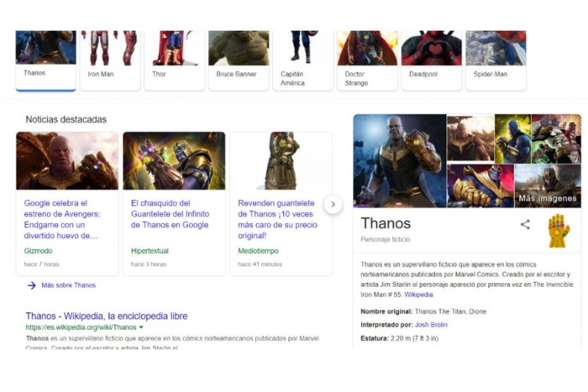Follow the Wikipedia link in knowledge panel description
The height and width of the screenshot is (392, 588).
click(x=418, y=295)
